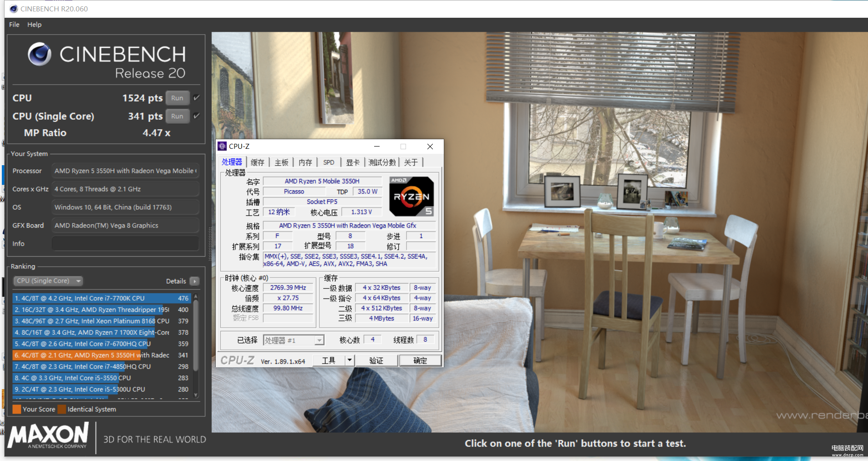Toggle the CPU (Single Core) test checkbox
Screen dimensions: 868x461
click(197, 116)
